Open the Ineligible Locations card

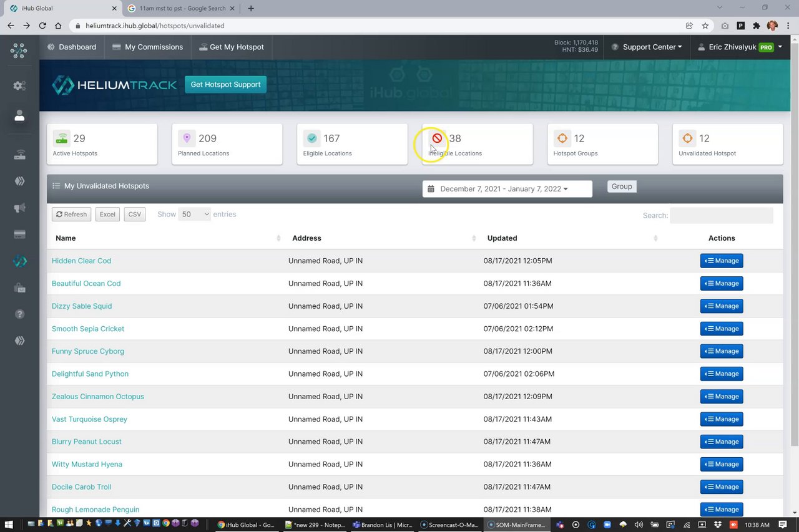(x=478, y=144)
